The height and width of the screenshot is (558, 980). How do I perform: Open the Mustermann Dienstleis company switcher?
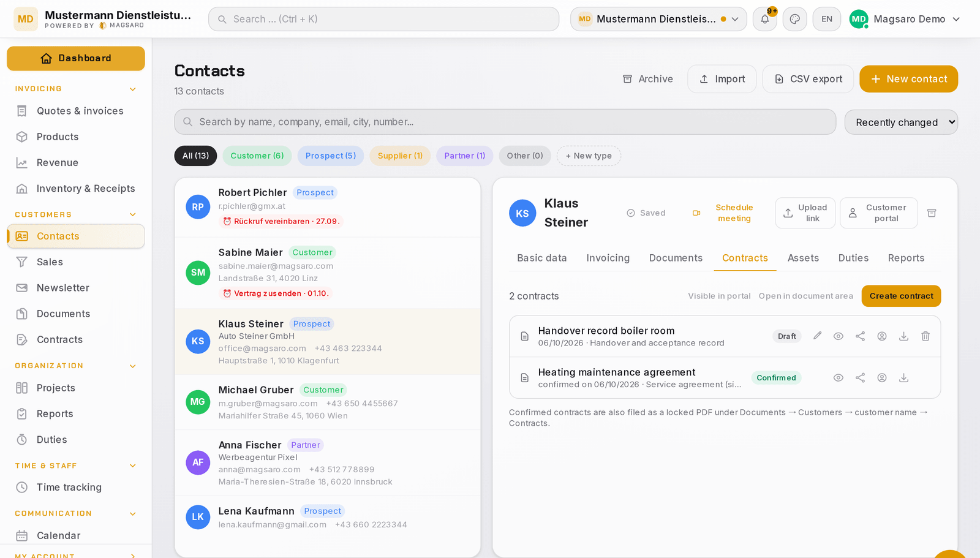click(658, 19)
